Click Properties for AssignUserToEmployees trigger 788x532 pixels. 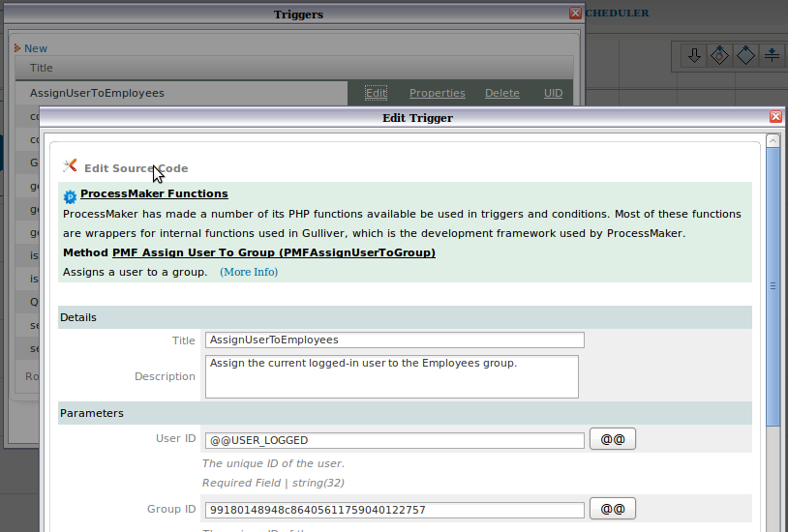click(x=437, y=93)
